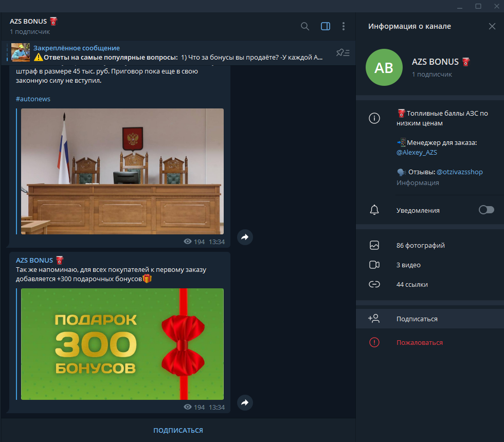The height and width of the screenshot is (442, 504).
Task: Click the pinned message thumbnail image
Action: tap(21, 52)
